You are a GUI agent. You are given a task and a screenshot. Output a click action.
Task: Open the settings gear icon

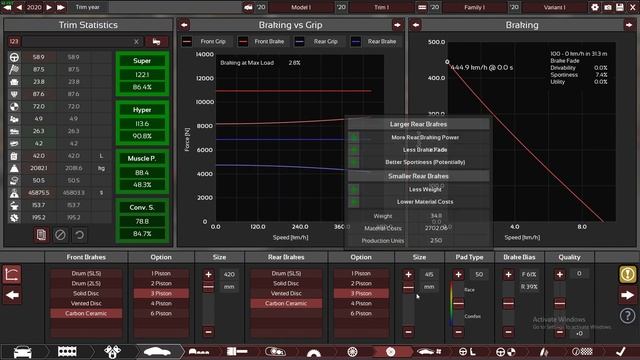[595, 7]
